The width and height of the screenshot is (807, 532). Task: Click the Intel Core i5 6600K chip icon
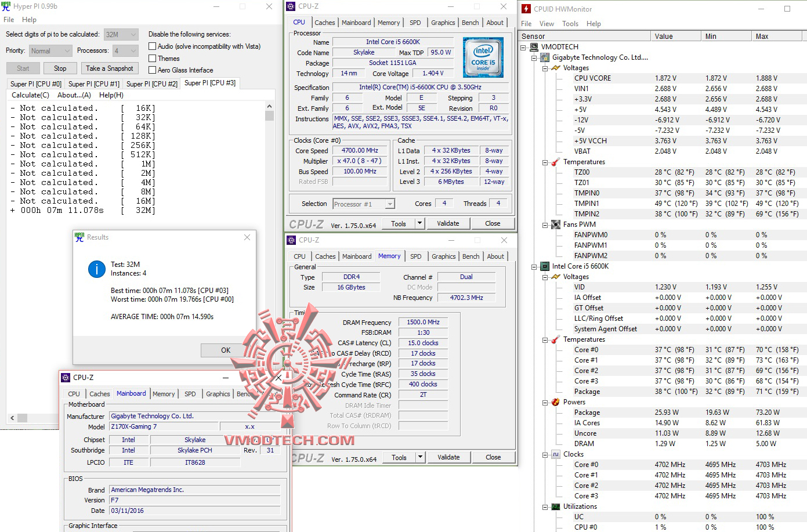click(545, 266)
